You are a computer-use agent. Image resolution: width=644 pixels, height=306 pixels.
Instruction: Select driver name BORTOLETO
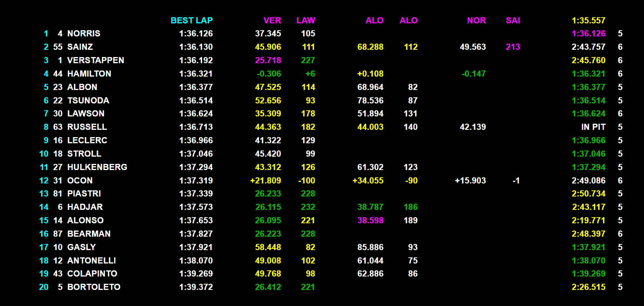click(93, 287)
